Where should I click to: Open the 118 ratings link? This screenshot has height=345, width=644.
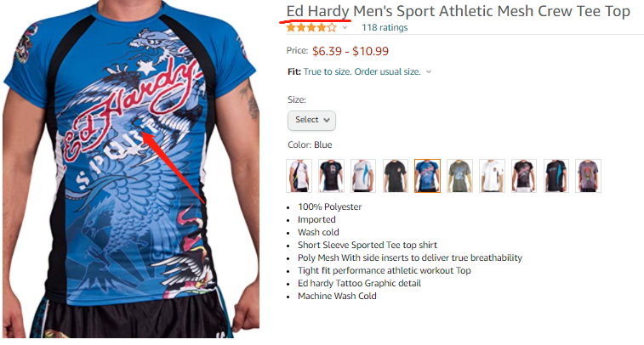click(x=385, y=27)
